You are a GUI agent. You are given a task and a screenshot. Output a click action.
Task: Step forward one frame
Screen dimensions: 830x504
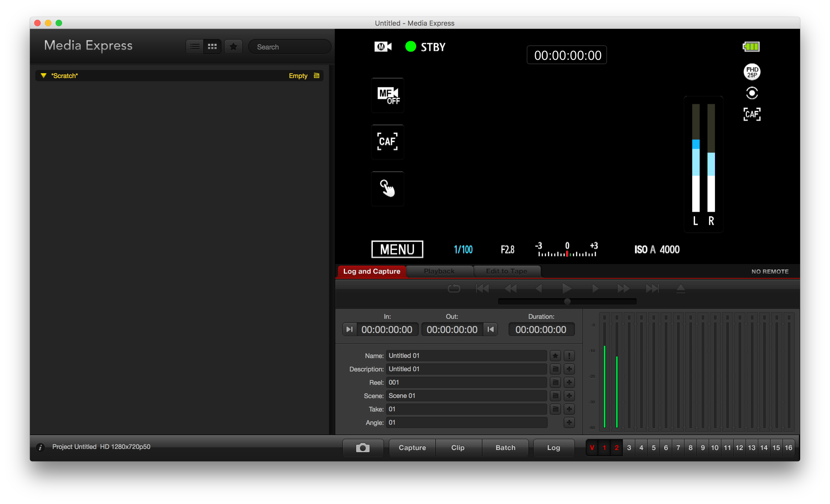[595, 289]
